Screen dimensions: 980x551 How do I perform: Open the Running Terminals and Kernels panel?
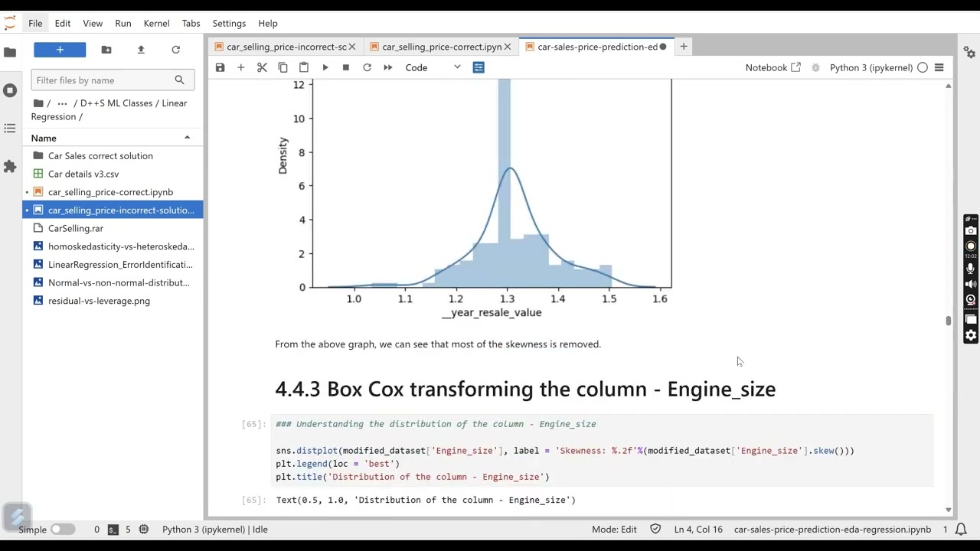point(10,90)
